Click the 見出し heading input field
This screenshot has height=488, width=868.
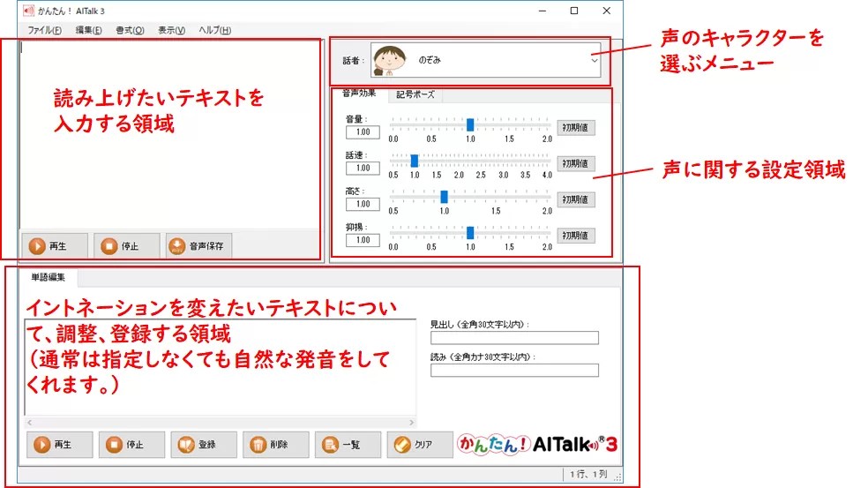(x=514, y=337)
